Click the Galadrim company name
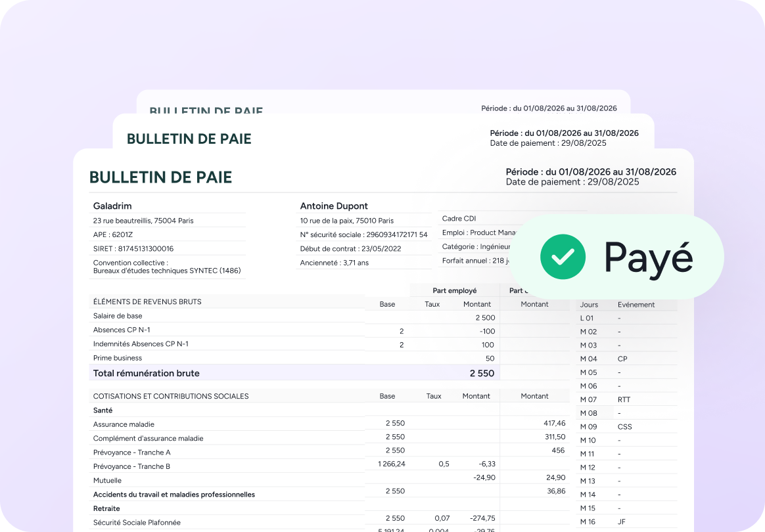This screenshot has height=532, width=765. [x=112, y=206]
